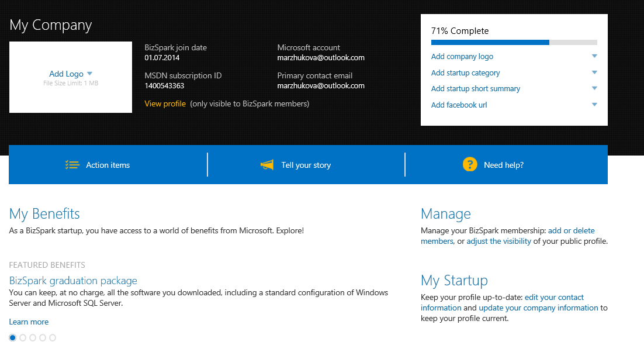This screenshot has height=352, width=644.
Task: Click the BizSpark join date 01.07.2014
Action: [x=162, y=58]
